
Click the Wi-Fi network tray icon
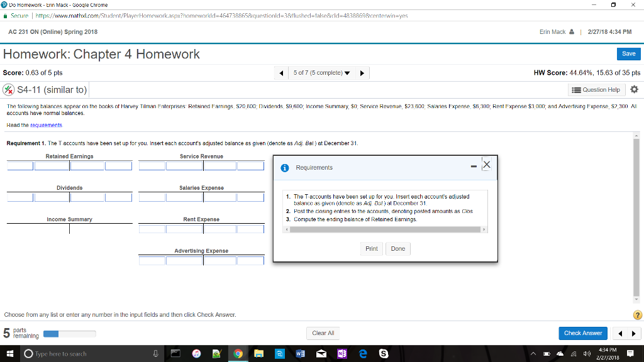pyautogui.click(x=574, y=354)
